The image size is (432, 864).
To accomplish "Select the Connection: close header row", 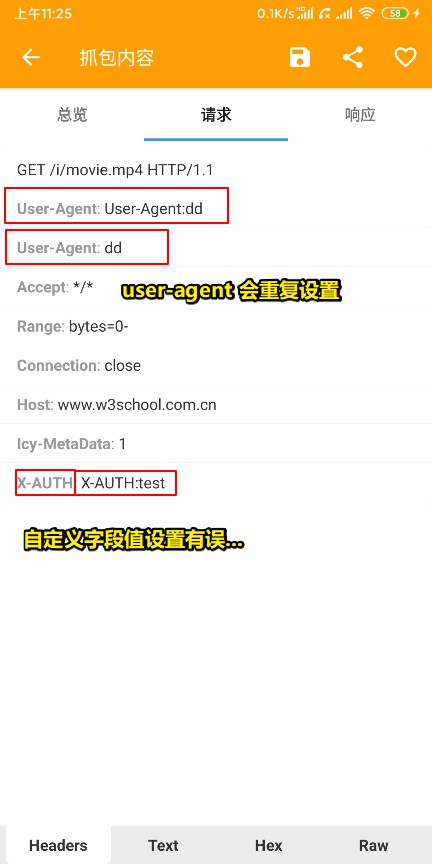I will point(216,365).
